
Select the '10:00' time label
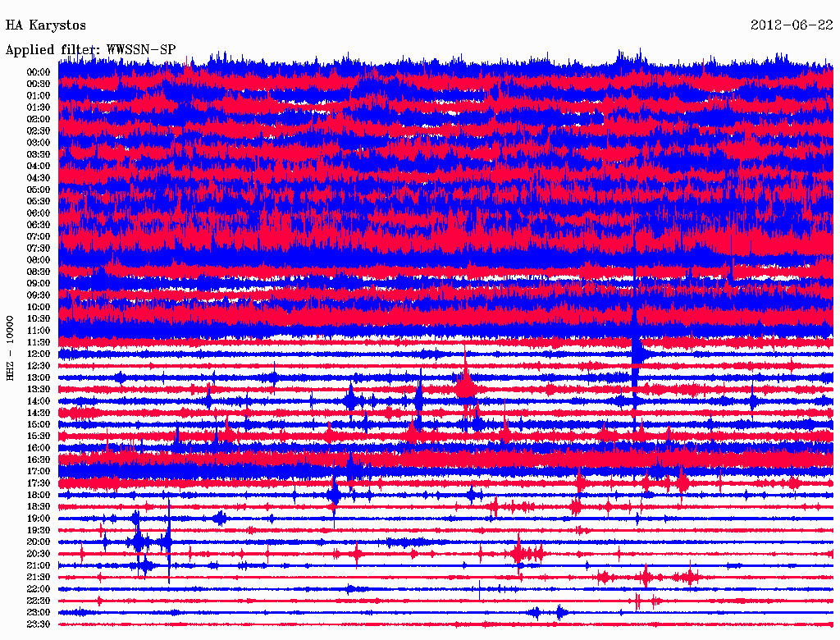click(x=39, y=307)
